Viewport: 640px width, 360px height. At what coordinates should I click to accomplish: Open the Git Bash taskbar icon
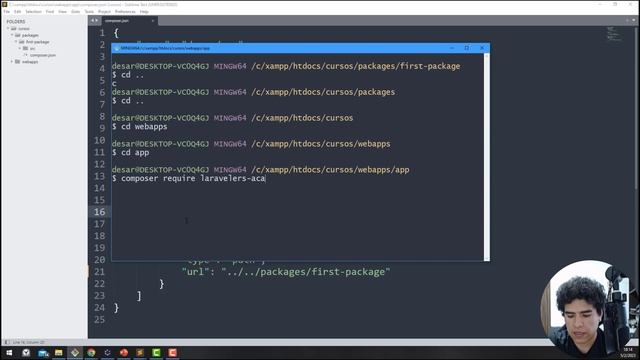(75, 352)
